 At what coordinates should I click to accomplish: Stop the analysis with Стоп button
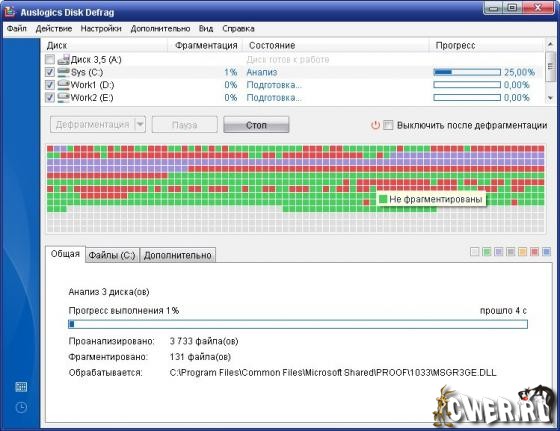tap(256, 125)
